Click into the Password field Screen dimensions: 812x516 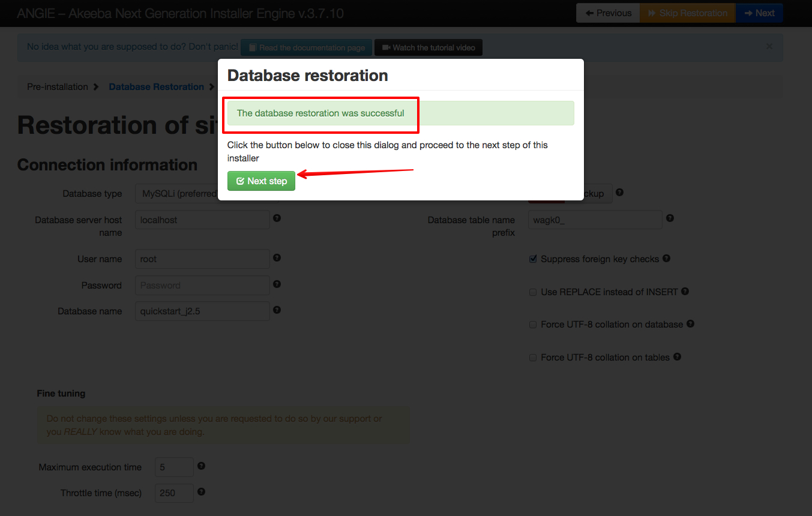point(202,286)
